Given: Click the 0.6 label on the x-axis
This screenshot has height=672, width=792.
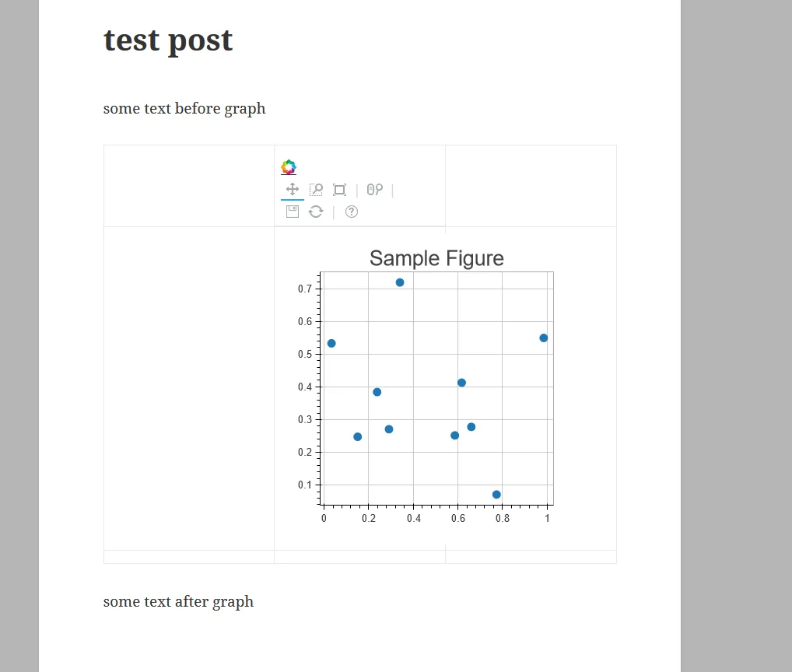Looking at the screenshot, I should (458, 519).
